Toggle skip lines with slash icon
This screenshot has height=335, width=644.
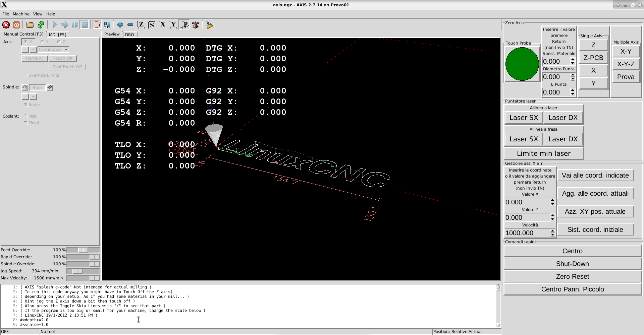[x=97, y=25]
